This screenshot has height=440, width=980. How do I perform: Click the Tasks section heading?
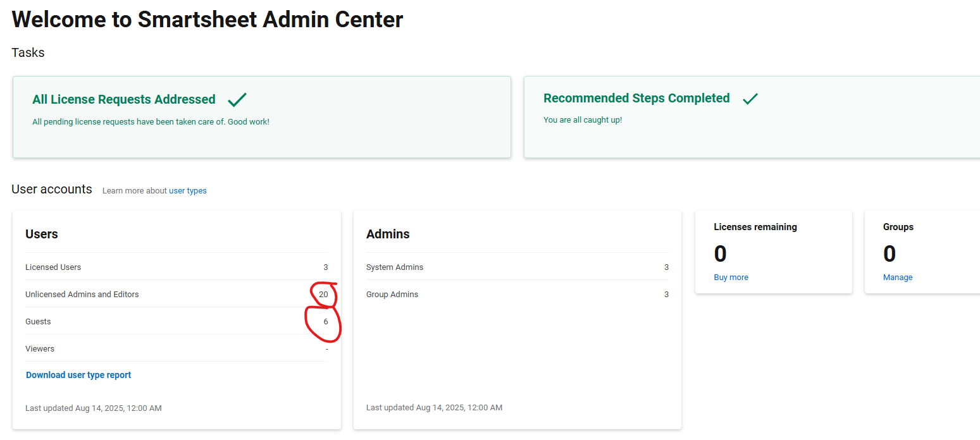coord(28,52)
